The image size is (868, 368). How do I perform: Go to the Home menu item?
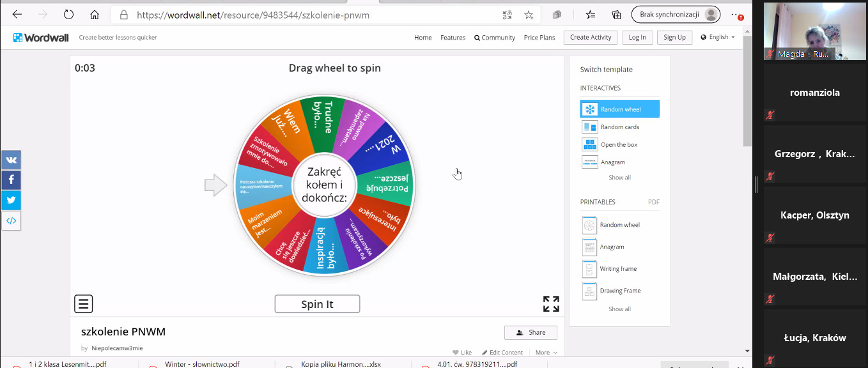[x=423, y=38]
